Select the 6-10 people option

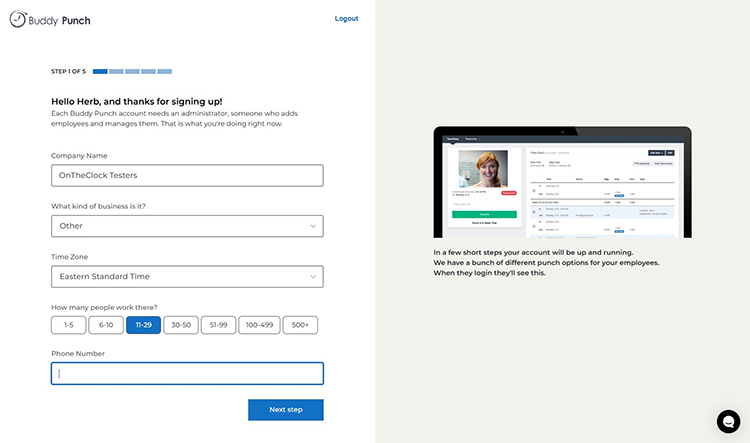click(x=106, y=325)
